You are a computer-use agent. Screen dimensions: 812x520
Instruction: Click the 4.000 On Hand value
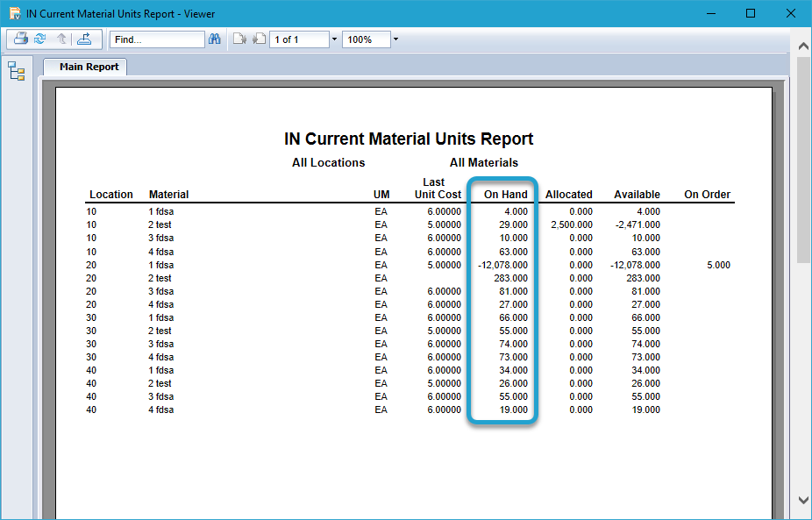click(516, 212)
